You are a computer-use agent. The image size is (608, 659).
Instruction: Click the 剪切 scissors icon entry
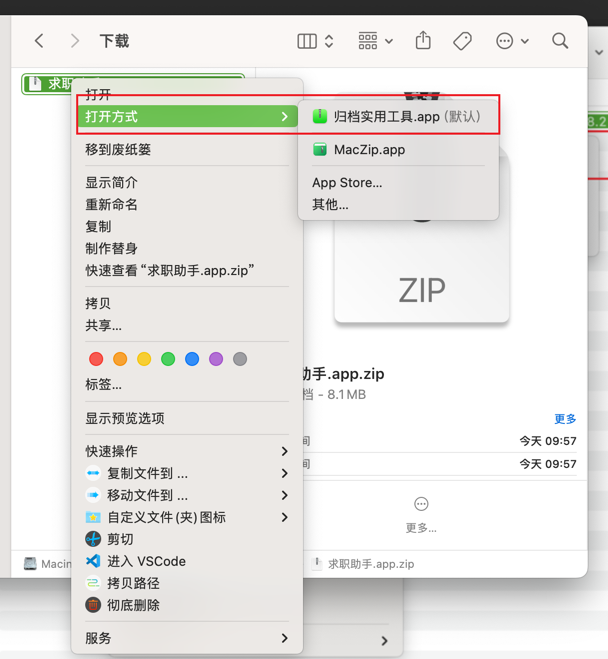120,539
